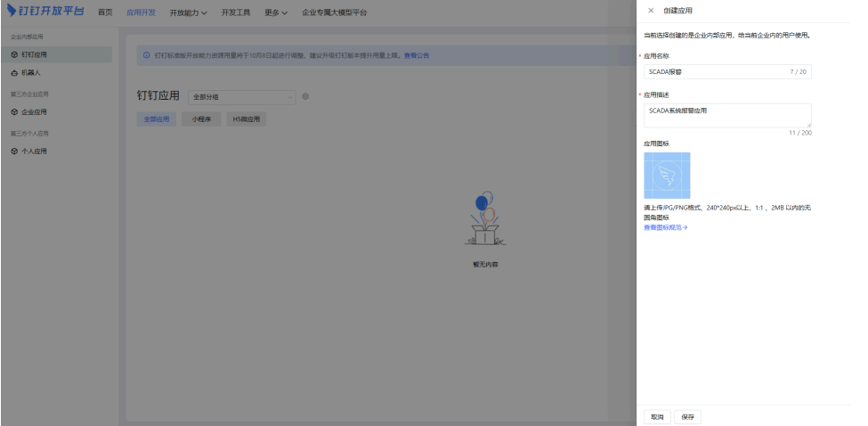This screenshot has height=426, width=868.
Task: Click the cube icon beside 钉钉应用
Action: point(14,55)
